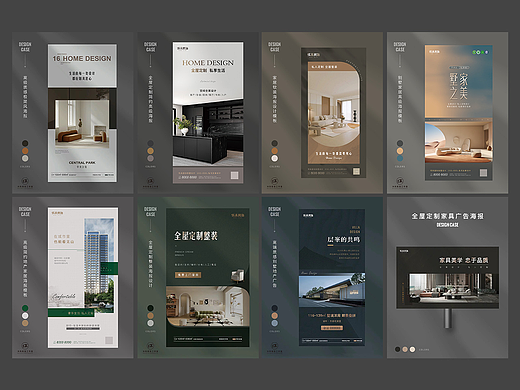Click the round logo under the black kitchen card
The image size is (520, 390).
click(150, 181)
